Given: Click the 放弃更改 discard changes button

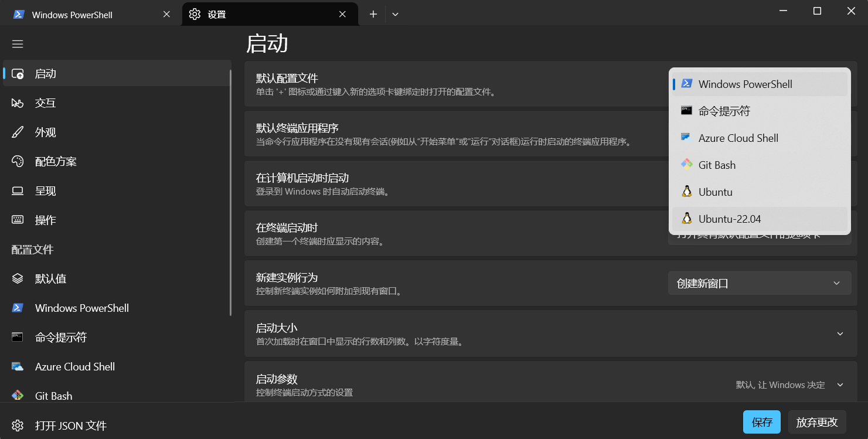Looking at the screenshot, I should pyautogui.click(x=817, y=421).
